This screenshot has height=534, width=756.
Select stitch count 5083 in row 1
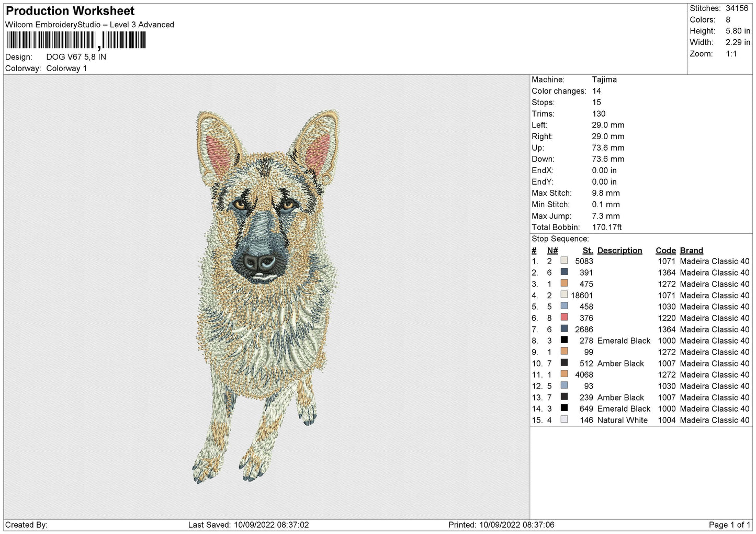[x=584, y=262]
